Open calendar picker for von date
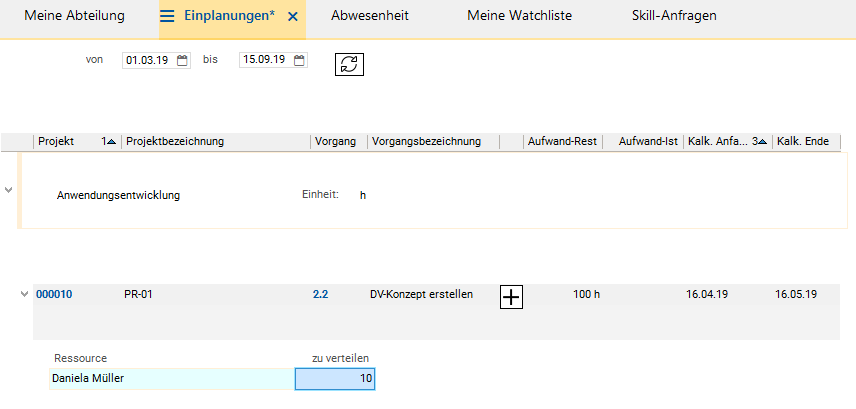The image size is (856, 409). [x=182, y=60]
